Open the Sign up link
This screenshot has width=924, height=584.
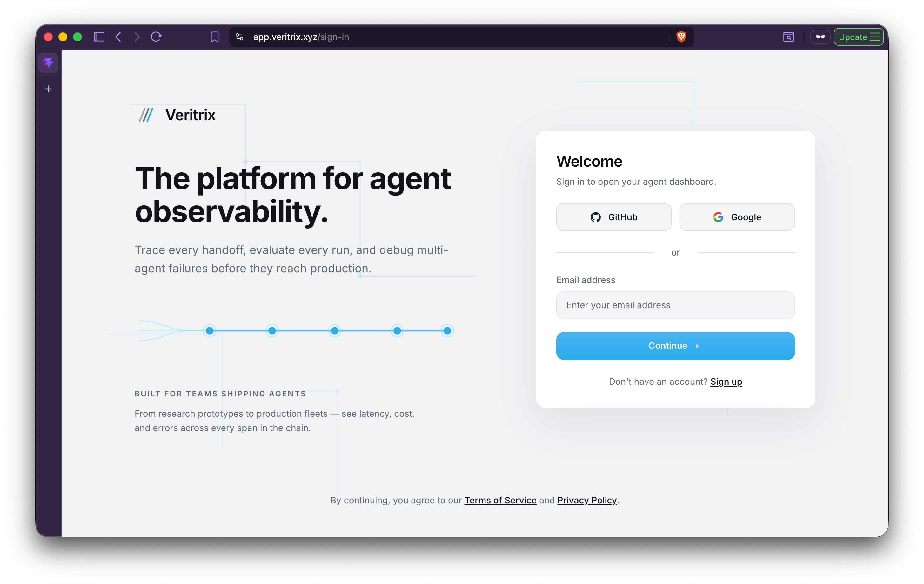pyautogui.click(x=726, y=382)
